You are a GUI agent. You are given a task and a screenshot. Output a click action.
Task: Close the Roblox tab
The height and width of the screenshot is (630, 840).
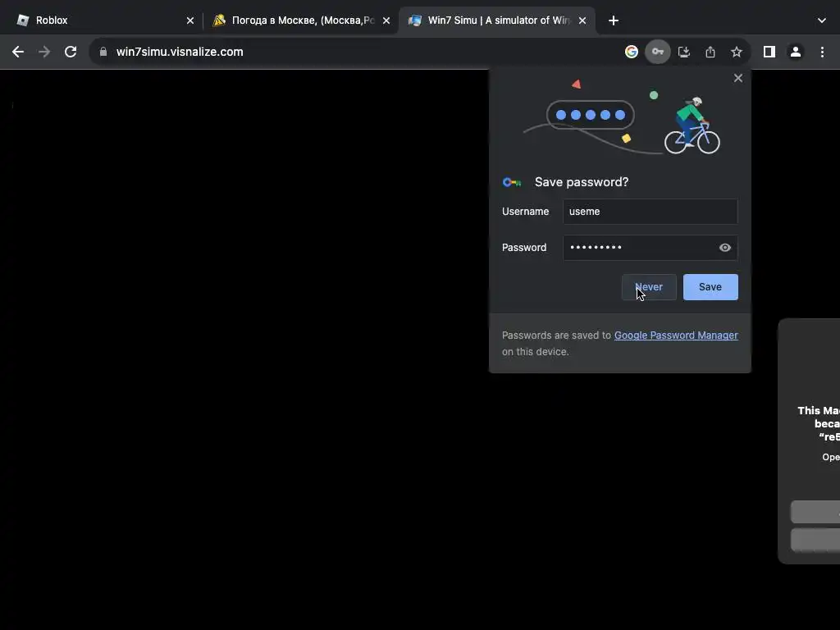[190, 21]
